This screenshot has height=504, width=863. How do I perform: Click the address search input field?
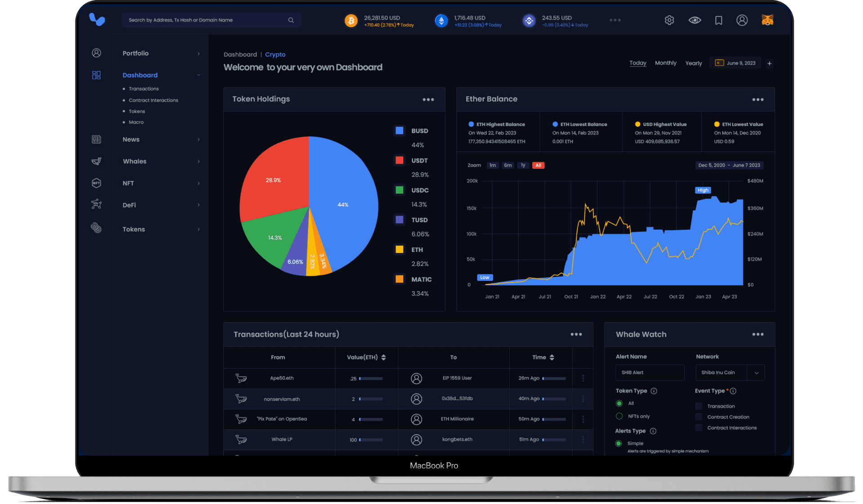click(x=211, y=20)
